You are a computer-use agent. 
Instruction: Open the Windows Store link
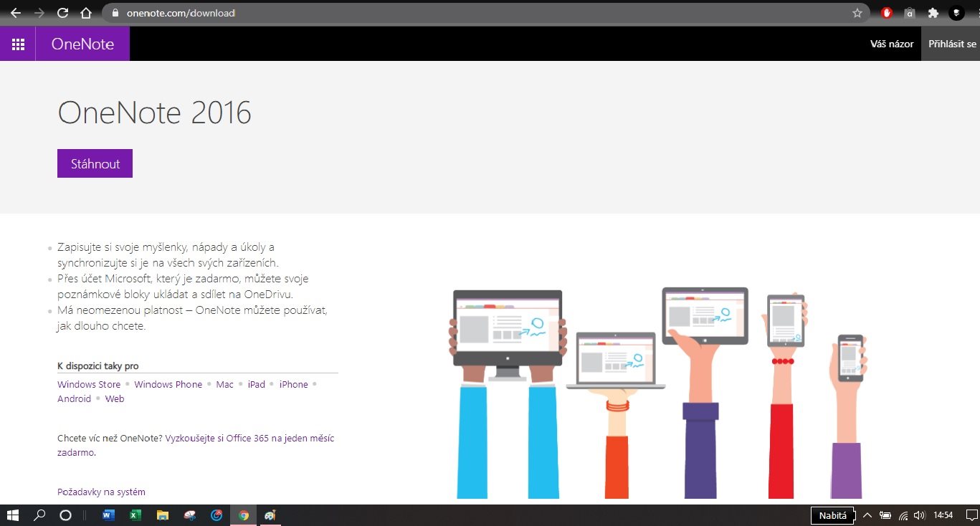[x=89, y=385]
